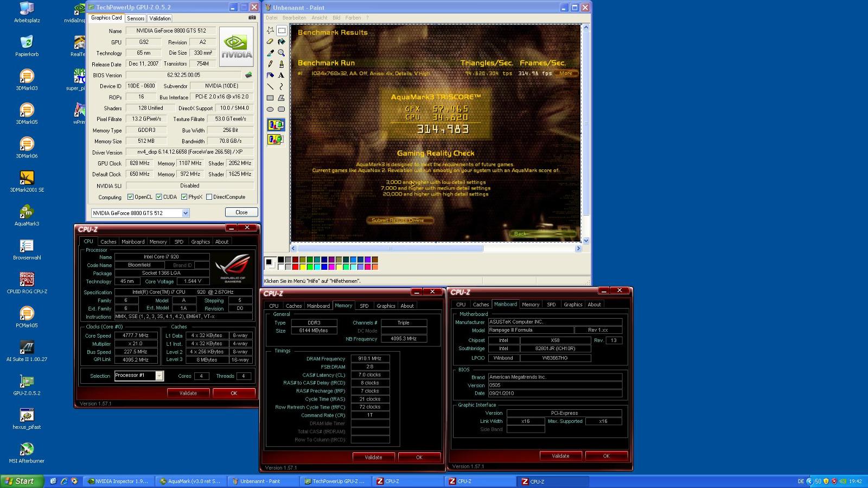Click Validate in the CPU-Z CPU window
The image size is (868, 488).
click(x=188, y=393)
